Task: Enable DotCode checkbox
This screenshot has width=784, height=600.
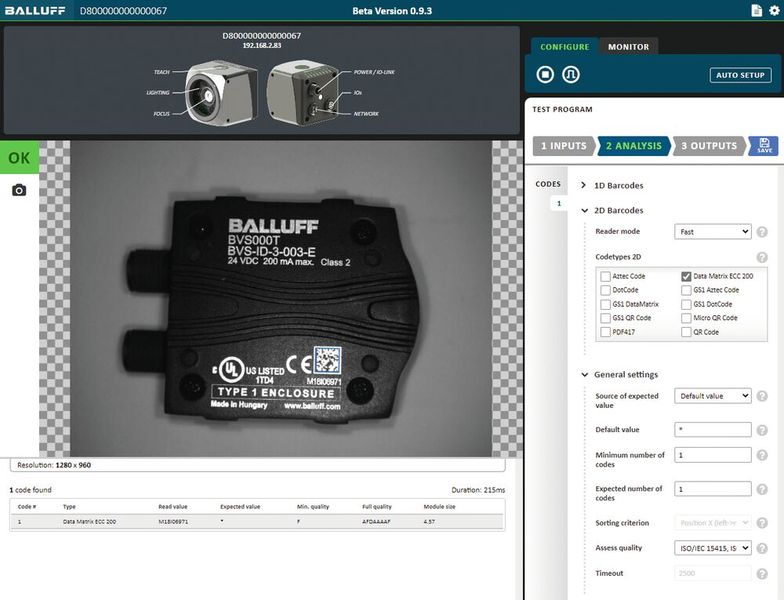Action: tap(606, 290)
